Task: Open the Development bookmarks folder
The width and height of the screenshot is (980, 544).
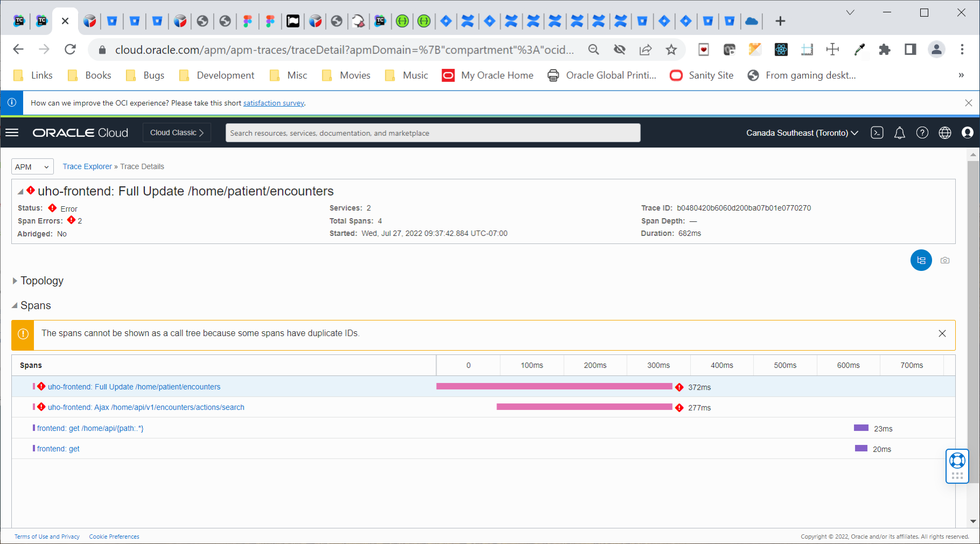Action: [216, 75]
